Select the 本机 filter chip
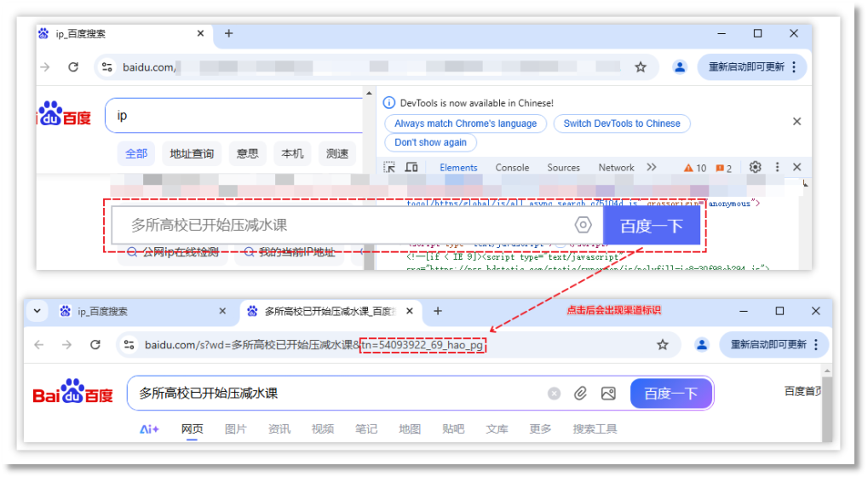 [292, 153]
